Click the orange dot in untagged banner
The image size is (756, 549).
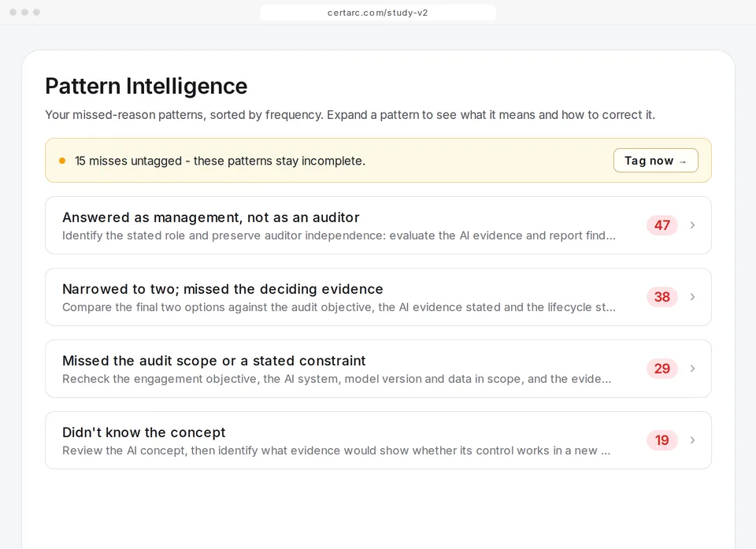pos(62,161)
